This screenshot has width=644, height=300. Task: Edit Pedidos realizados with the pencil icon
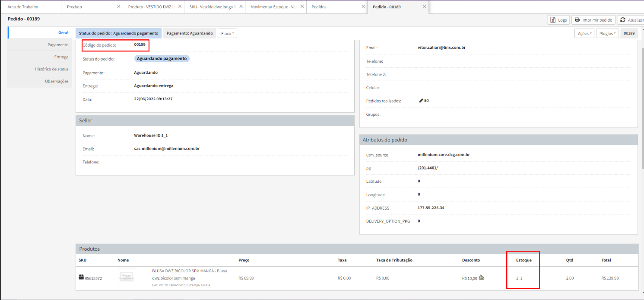[x=421, y=100]
